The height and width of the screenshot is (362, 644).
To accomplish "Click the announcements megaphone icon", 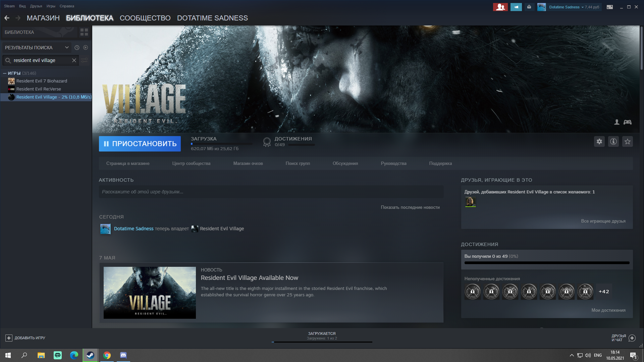I will click(x=516, y=7).
